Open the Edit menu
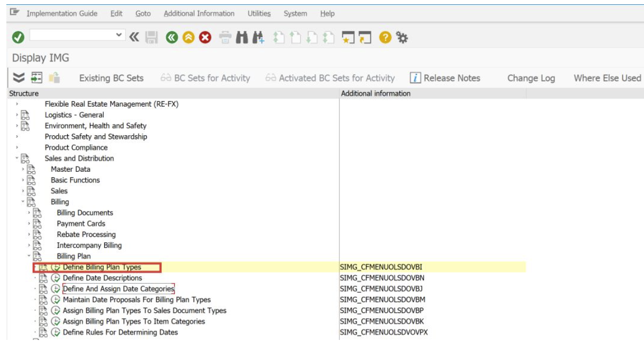 [117, 14]
